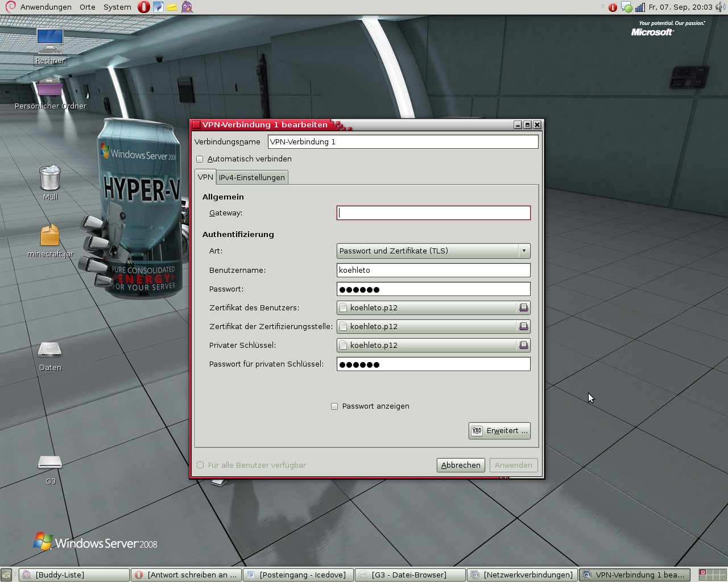The image size is (728, 582).
Task: Open Privater Schlüssel file chooser dropdown
Action: pos(433,345)
